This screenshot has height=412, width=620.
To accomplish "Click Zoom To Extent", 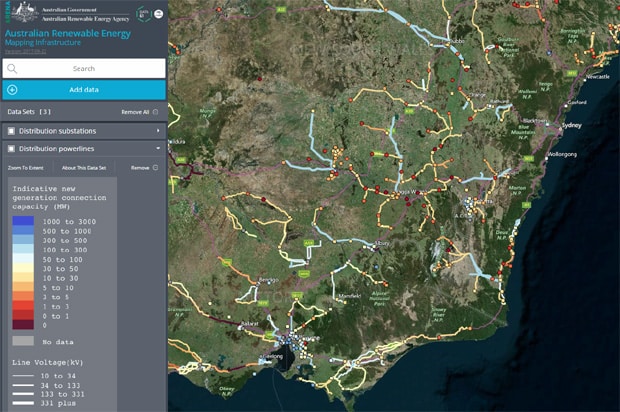I will [x=26, y=168].
